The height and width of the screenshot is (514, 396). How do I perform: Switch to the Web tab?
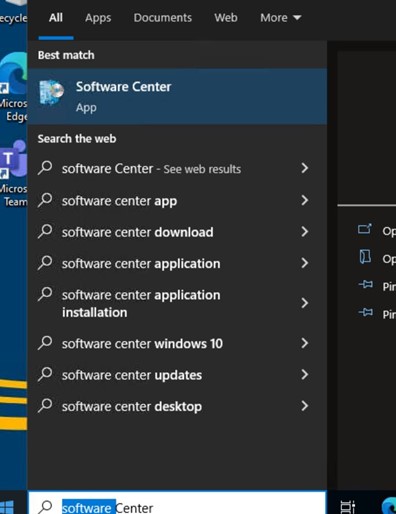[x=226, y=18]
